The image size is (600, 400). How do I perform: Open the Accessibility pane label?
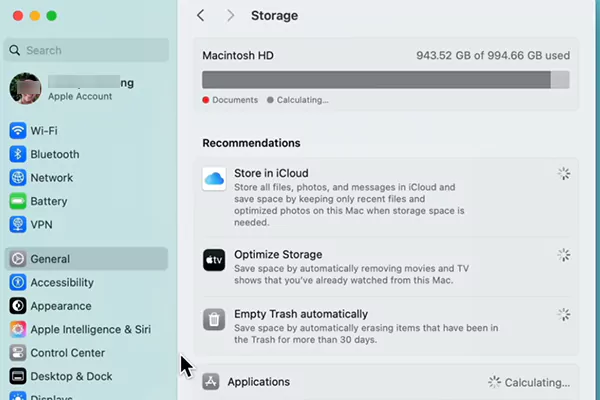point(62,282)
